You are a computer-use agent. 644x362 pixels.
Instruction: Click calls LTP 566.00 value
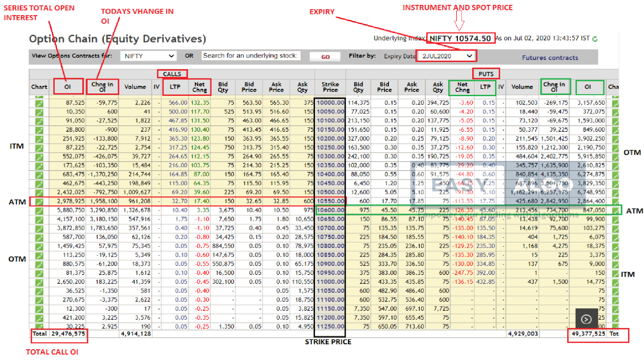click(178, 103)
